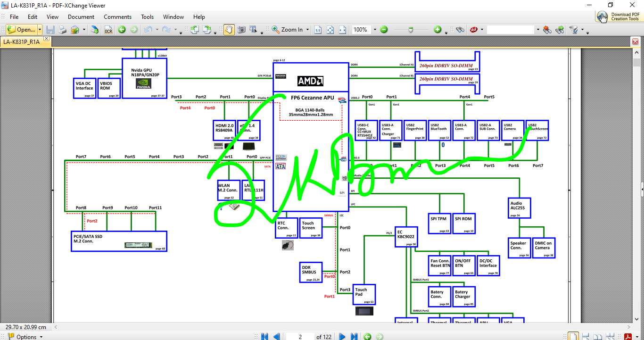Open the zoom percentage dropdown

(375, 30)
